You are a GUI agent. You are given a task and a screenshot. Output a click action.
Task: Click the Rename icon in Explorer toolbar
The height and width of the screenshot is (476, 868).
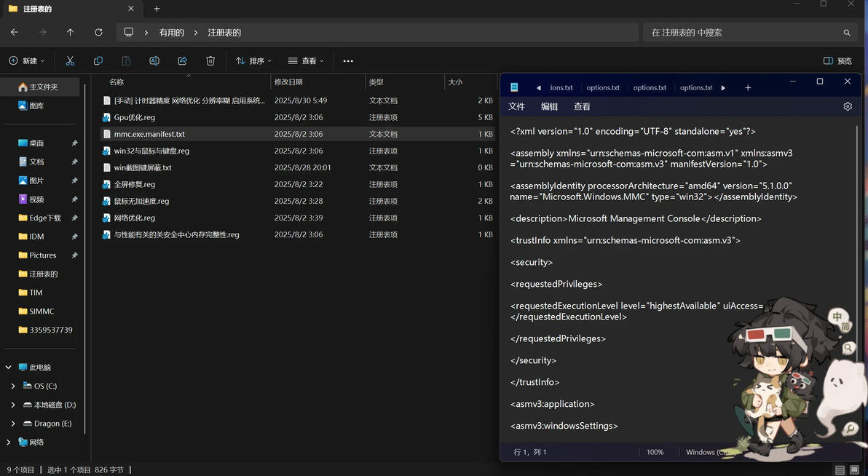[154, 61]
